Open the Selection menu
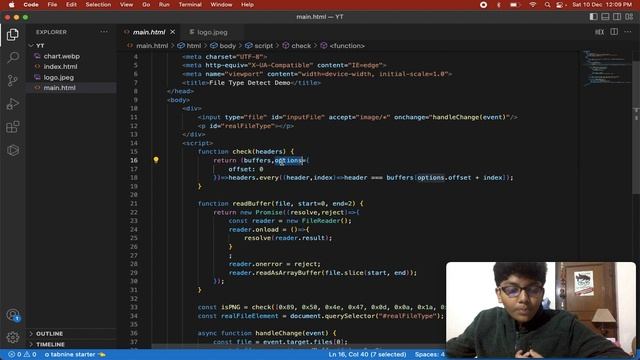 [98, 4]
